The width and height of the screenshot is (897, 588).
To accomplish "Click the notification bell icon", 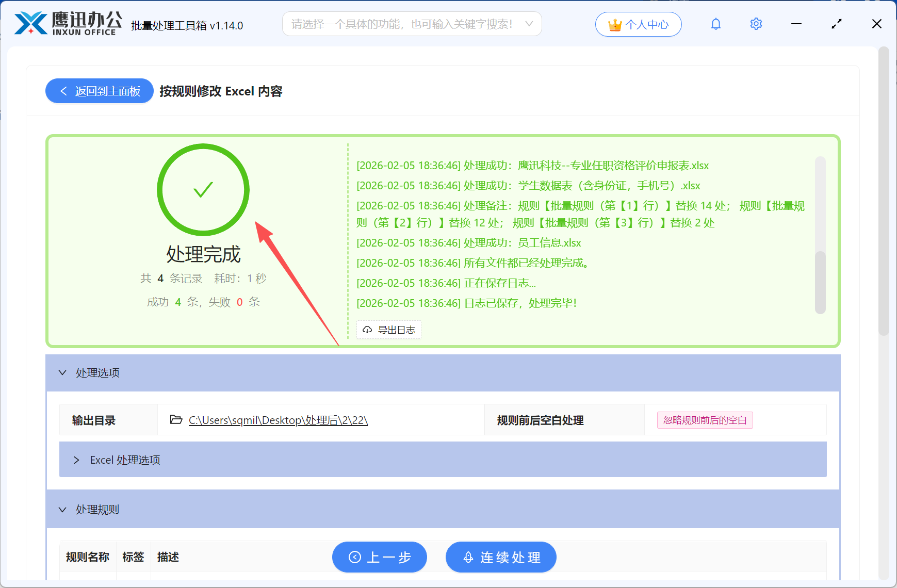I will (715, 24).
